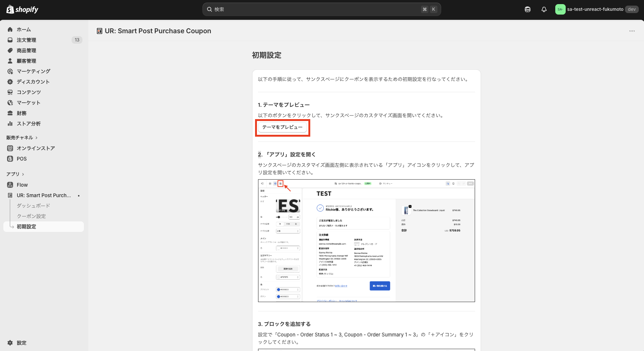Open ストア分析 menu label
Viewport: 644px width, 351px height.
coord(29,124)
